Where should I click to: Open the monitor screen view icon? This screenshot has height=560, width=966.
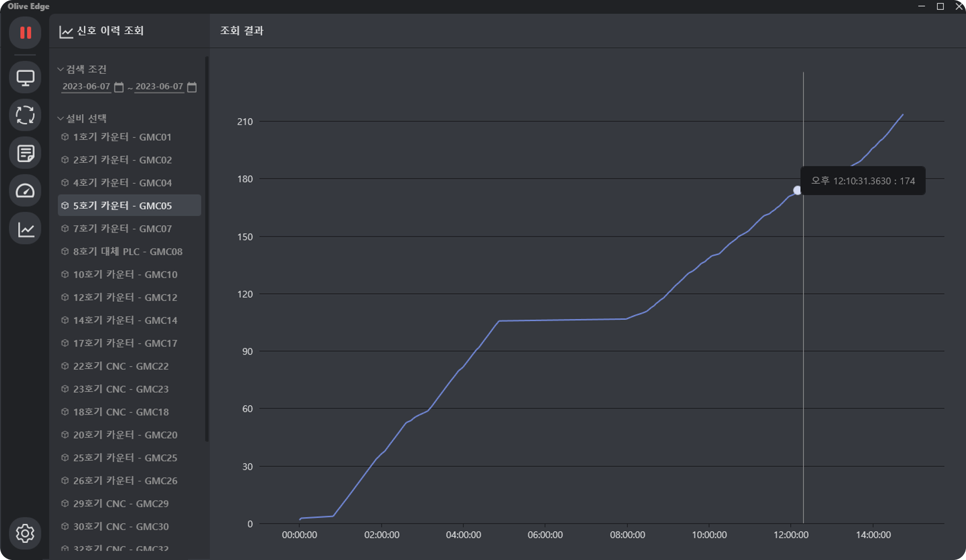25,77
